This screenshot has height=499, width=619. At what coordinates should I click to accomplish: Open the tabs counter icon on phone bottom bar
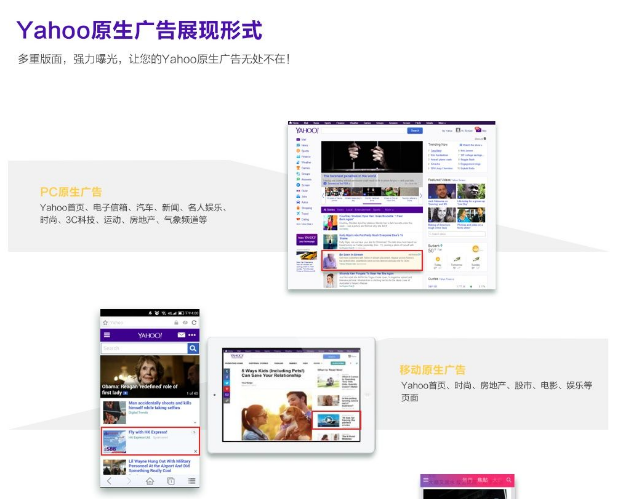click(171, 481)
